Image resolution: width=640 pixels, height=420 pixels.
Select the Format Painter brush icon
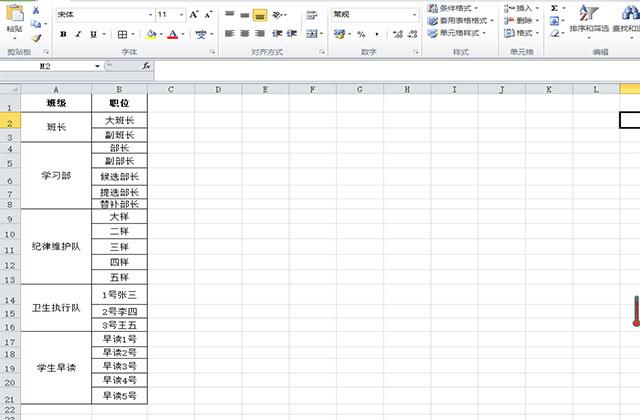click(x=36, y=38)
